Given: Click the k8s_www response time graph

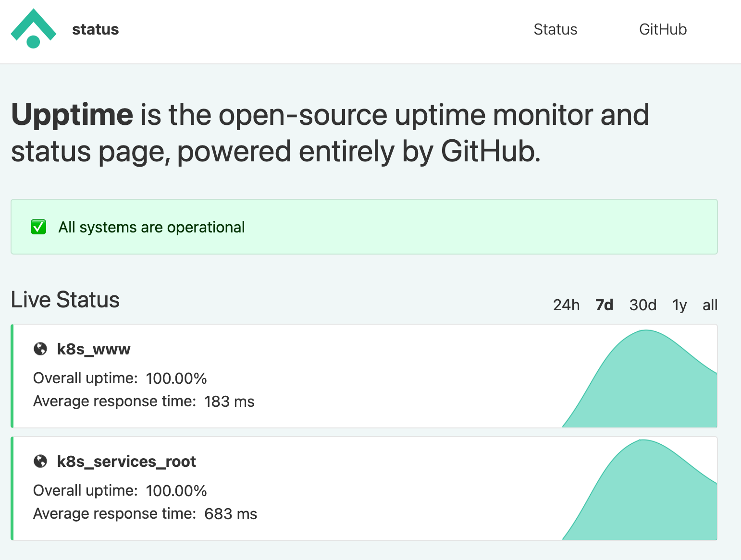Looking at the screenshot, I should pos(640,378).
